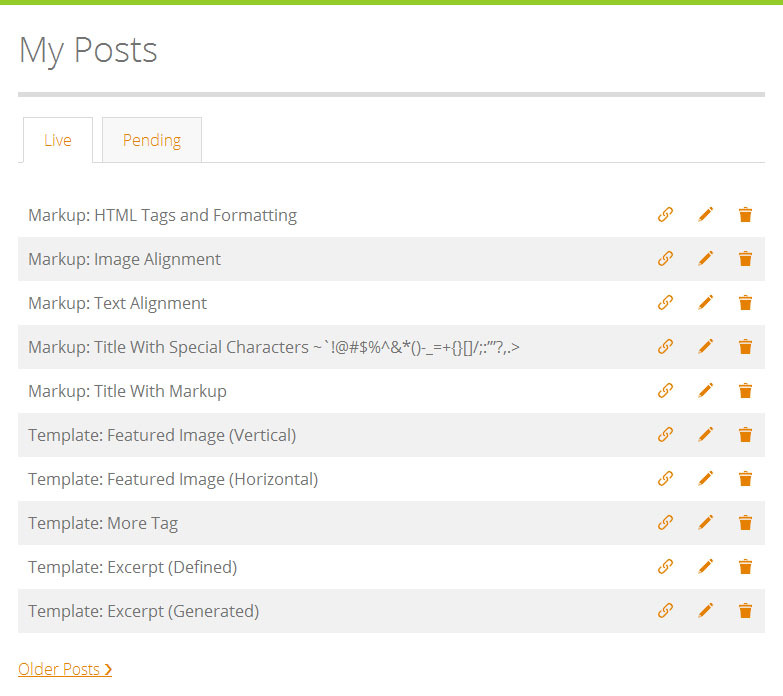Edit Featured Image (Horizontal) post
783x696 pixels.
pyautogui.click(x=706, y=478)
